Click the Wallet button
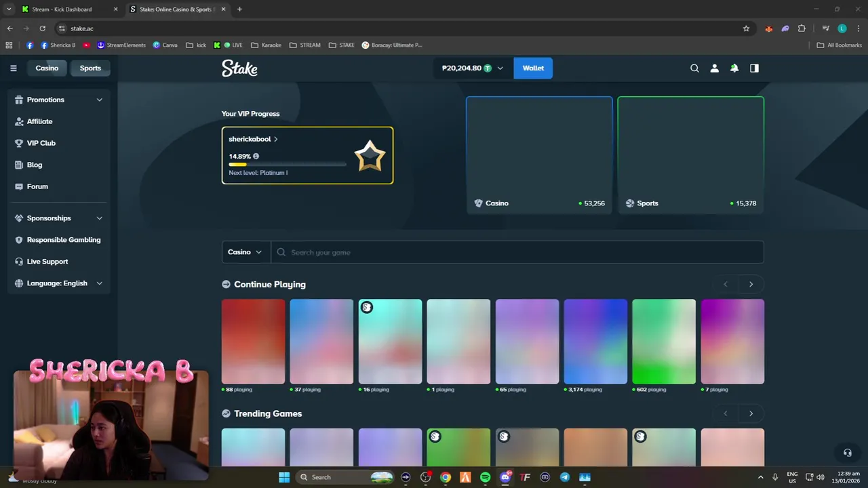 click(x=533, y=68)
